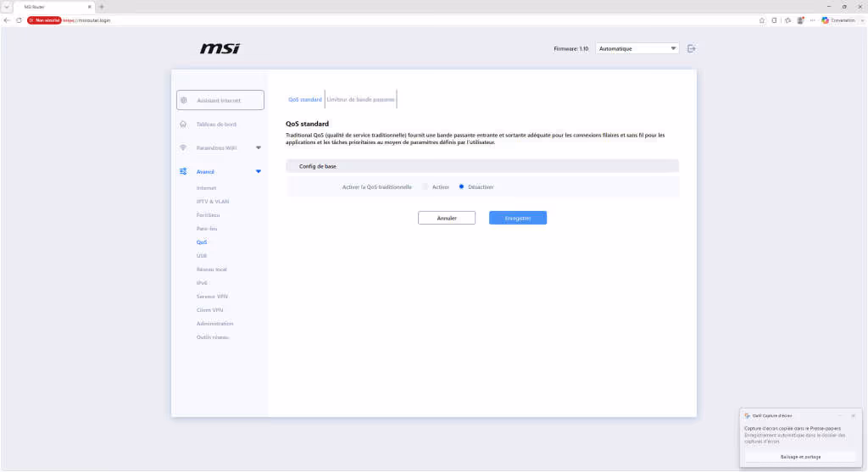Click the Annuler button
The image size is (868, 472).
[447, 218]
